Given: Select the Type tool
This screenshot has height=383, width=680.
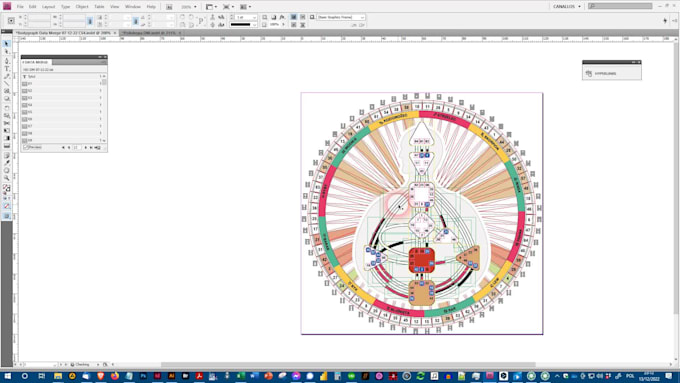Looking at the screenshot, I should click(x=7, y=69).
